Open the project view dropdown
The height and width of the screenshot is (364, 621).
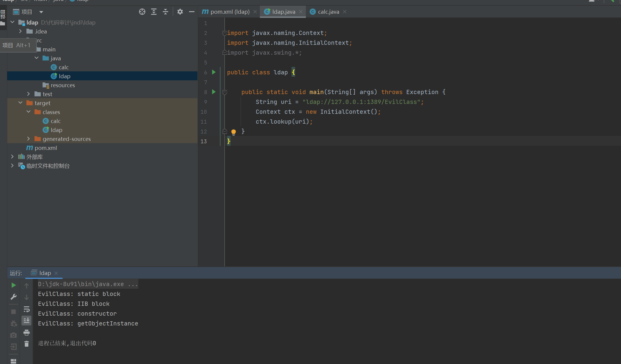[41, 12]
